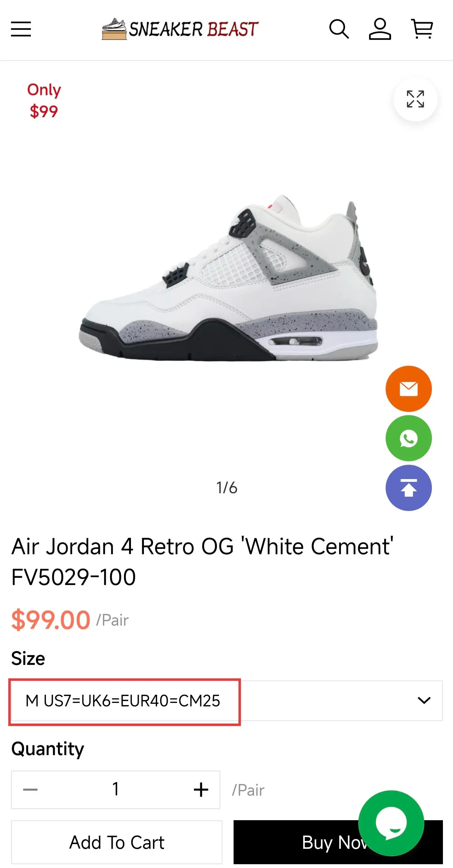Open WhatsApp contact via green button
The image size is (453, 868).
(x=409, y=438)
